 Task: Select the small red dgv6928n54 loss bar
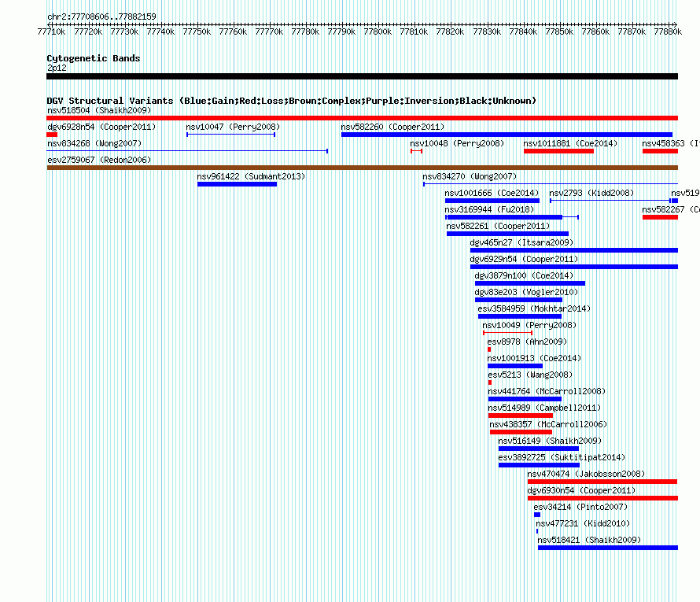[52, 135]
